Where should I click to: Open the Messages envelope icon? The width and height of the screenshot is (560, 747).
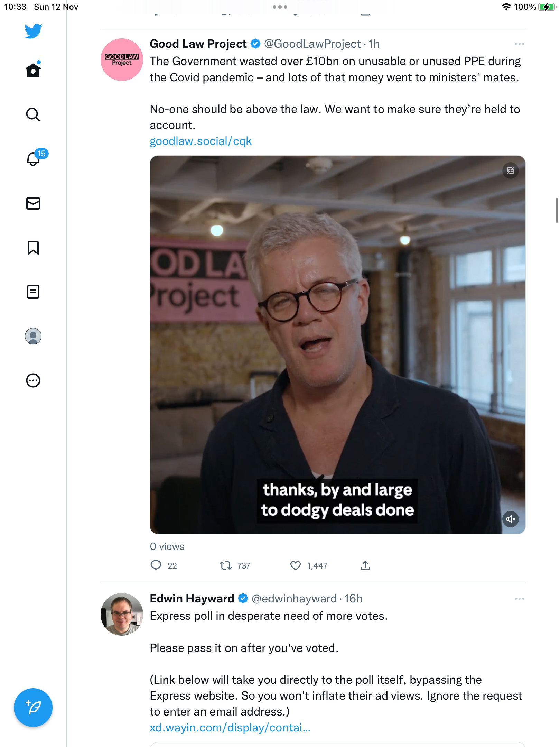click(x=33, y=203)
